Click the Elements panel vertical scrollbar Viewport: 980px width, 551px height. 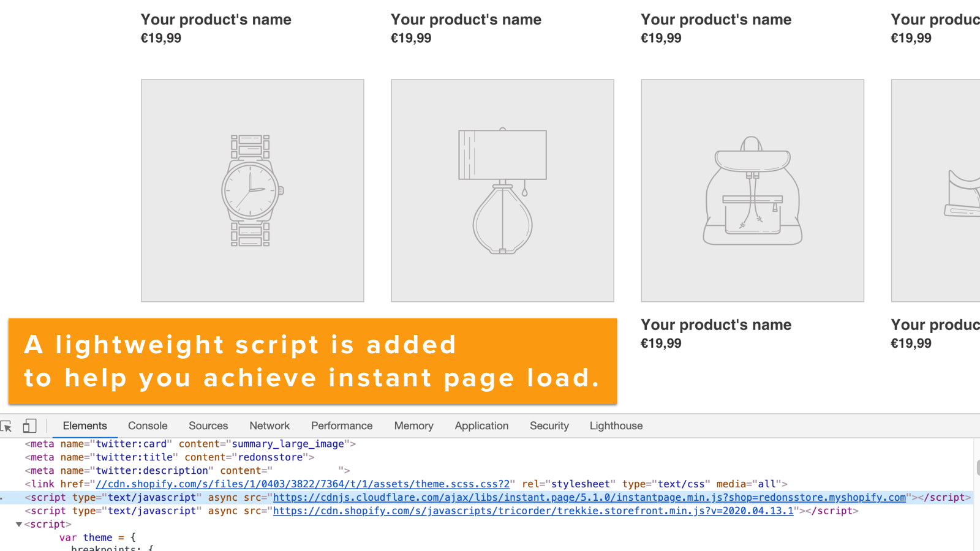point(977,468)
